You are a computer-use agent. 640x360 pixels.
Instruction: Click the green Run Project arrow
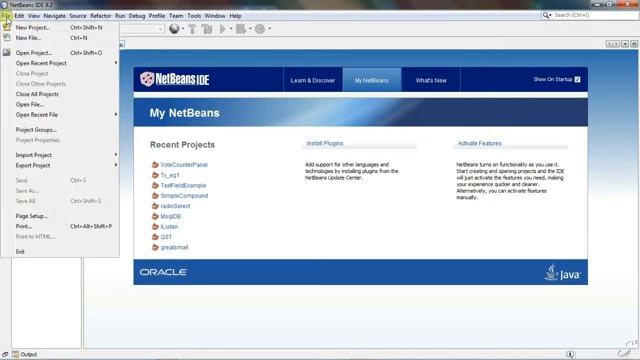pyautogui.click(x=222, y=29)
